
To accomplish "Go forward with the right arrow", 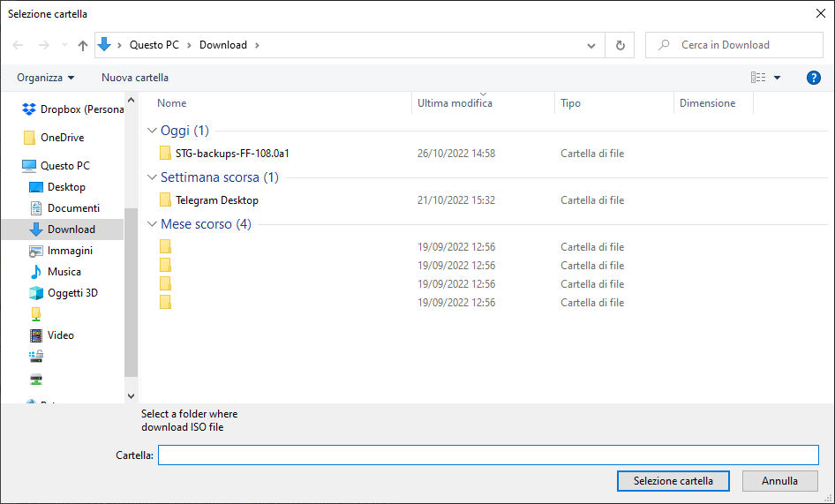I will [43, 45].
